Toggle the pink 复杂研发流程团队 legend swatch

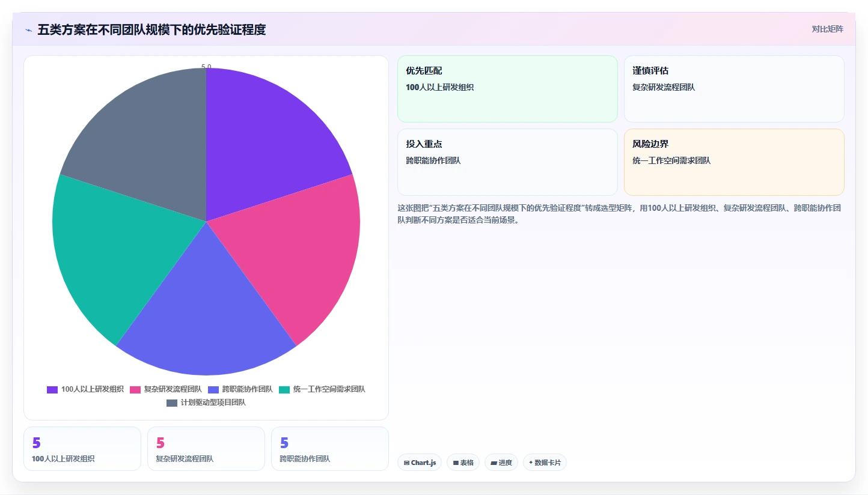[135, 389]
